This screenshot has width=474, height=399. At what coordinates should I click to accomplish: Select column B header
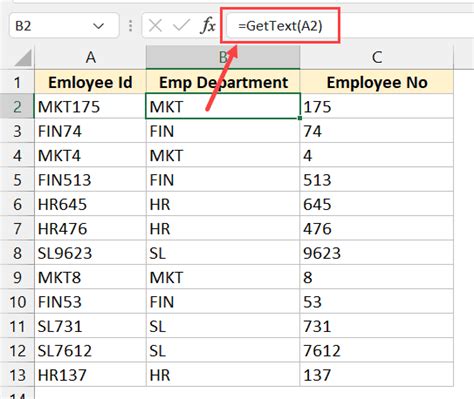[x=223, y=57]
